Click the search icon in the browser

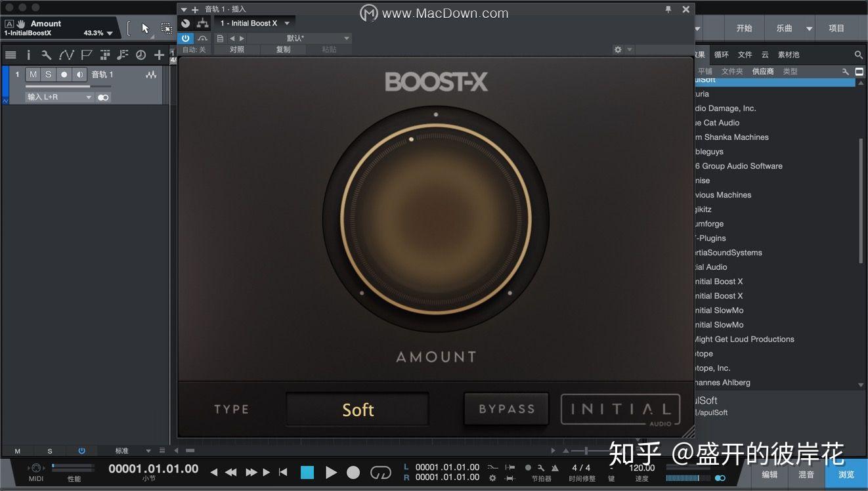pos(859,55)
